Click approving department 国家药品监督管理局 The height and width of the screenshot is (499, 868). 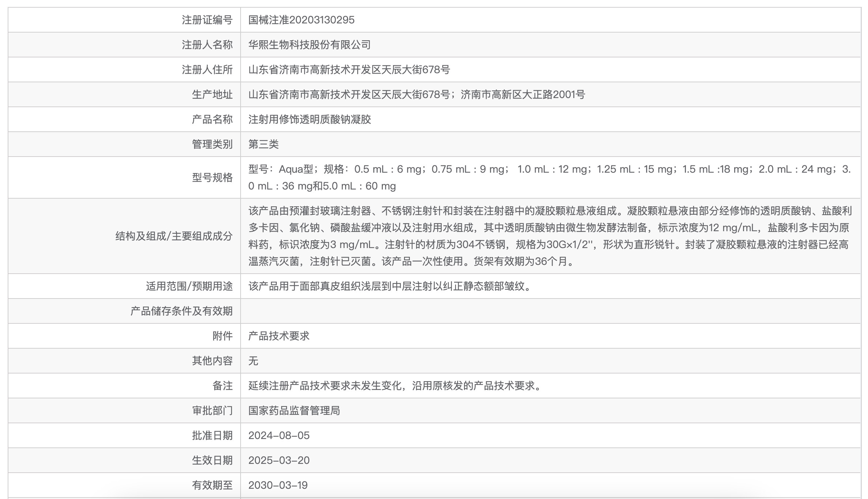coord(294,410)
